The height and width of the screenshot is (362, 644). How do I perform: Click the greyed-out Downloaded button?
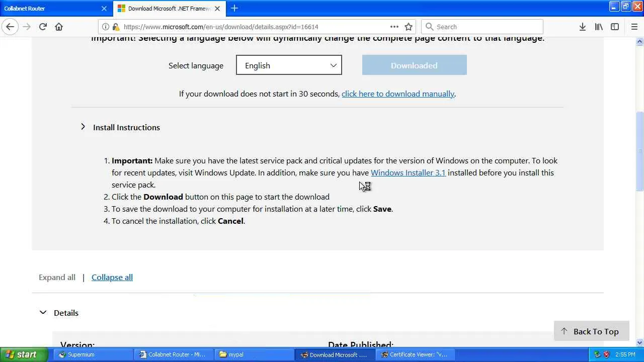[x=414, y=65]
